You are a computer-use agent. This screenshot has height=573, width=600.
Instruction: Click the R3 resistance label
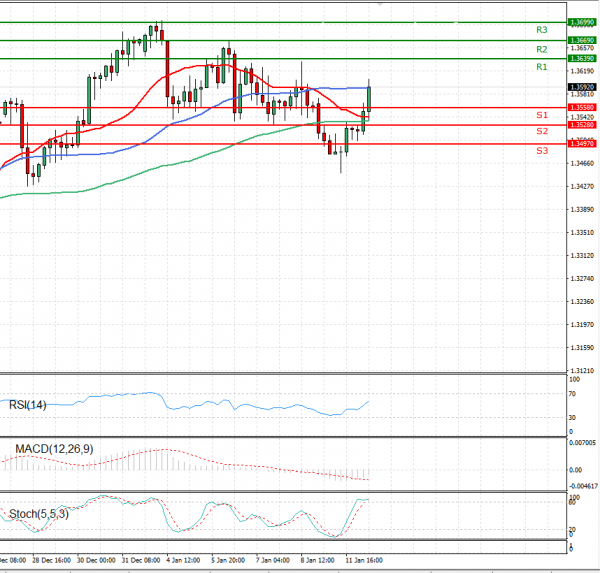tap(541, 31)
